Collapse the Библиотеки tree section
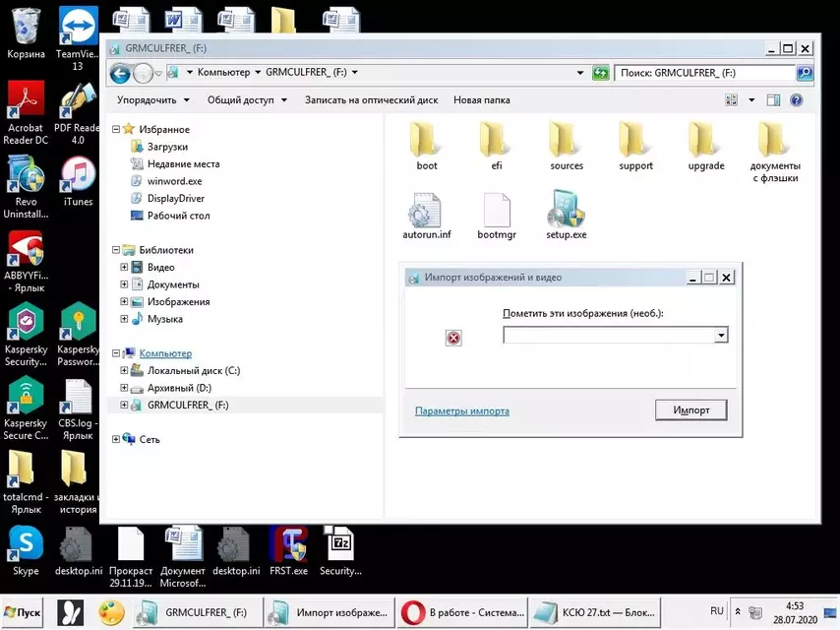The height and width of the screenshot is (630, 840). [116, 250]
